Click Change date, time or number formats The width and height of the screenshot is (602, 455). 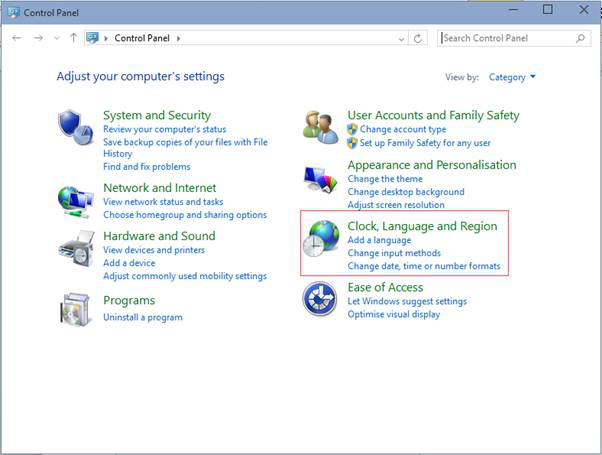tap(424, 266)
